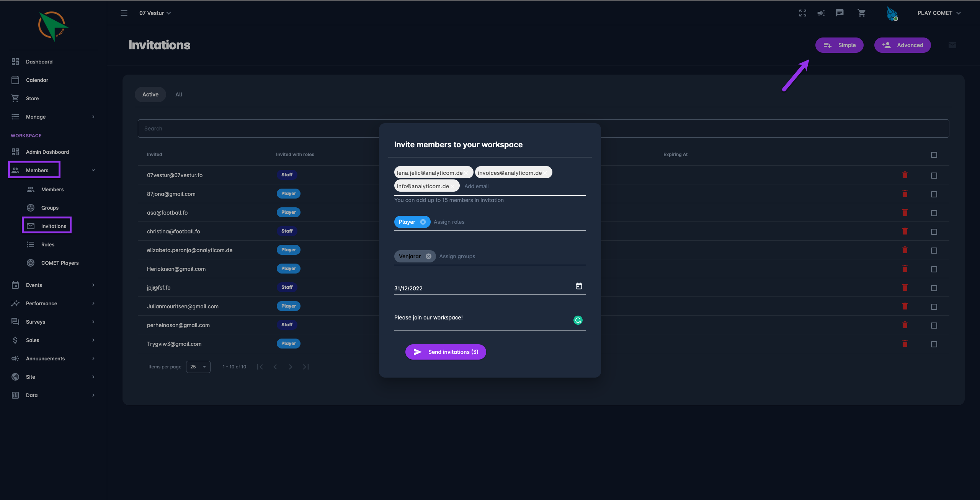Screen dimensions: 980x500
Task: Click Send invitations (3) button
Action: tap(446, 352)
